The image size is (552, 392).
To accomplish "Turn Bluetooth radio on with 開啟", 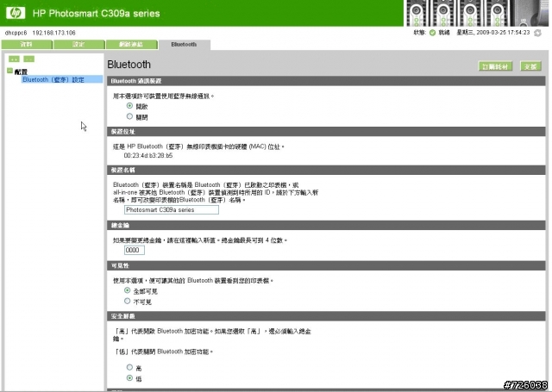I will 129,105.
